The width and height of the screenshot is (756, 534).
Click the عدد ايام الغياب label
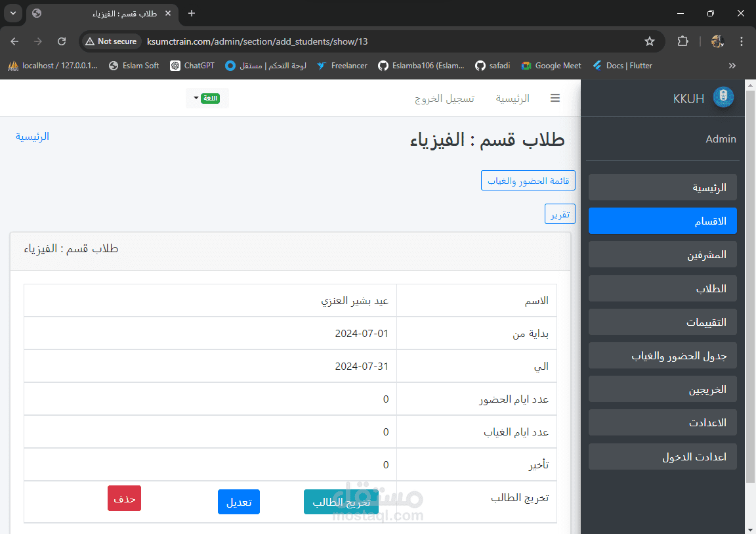click(516, 432)
